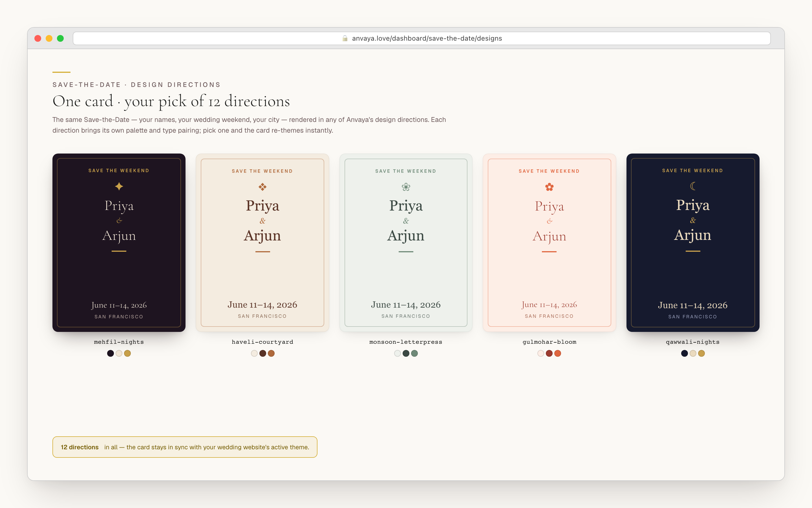Click the URL address bar field
The width and height of the screenshot is (812, 508).
point(422,38)
